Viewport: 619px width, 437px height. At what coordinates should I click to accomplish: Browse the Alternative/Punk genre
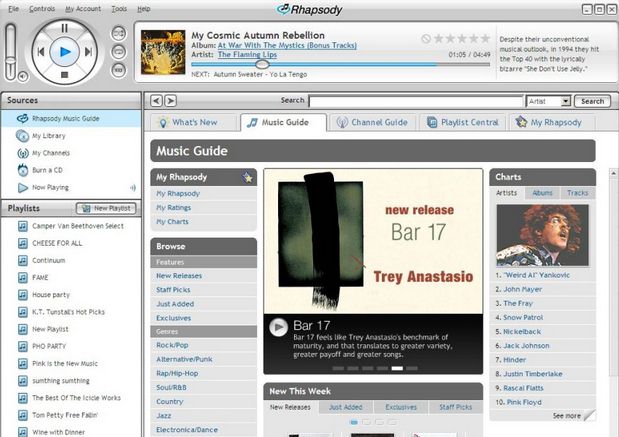184,359
